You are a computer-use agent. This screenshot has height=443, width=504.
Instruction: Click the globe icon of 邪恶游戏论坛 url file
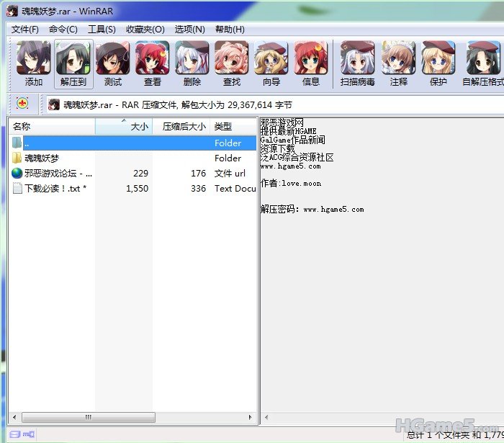pos(17,173)
